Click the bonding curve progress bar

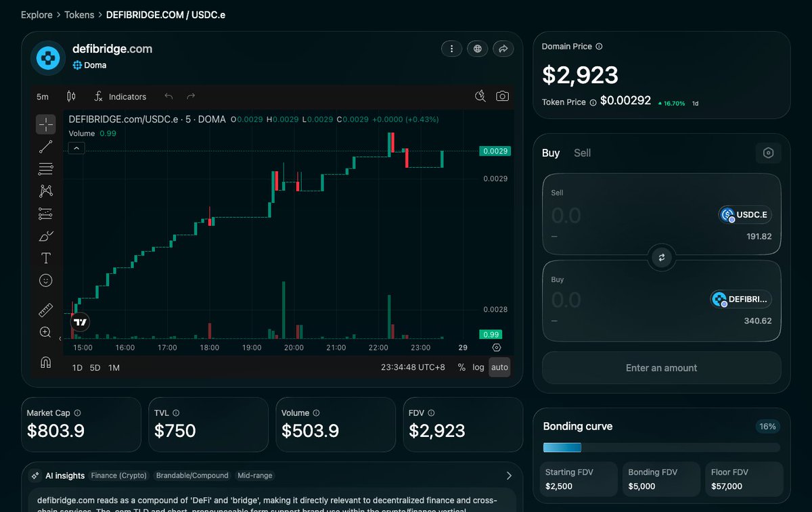click(661, 447)
